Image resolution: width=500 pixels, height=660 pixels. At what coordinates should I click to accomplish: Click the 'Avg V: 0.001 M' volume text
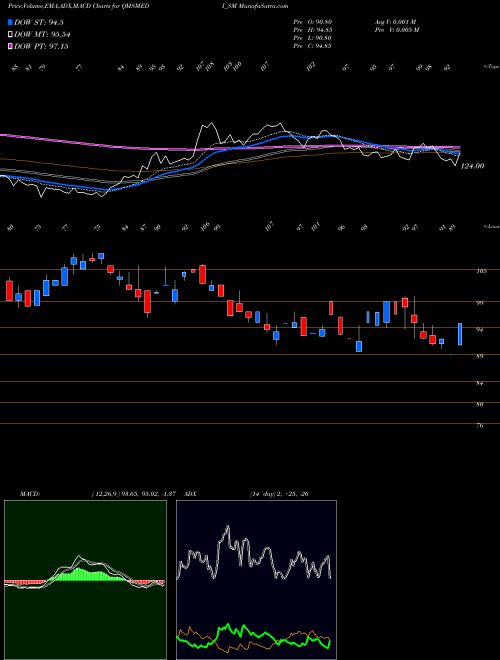tap(395, 22)
